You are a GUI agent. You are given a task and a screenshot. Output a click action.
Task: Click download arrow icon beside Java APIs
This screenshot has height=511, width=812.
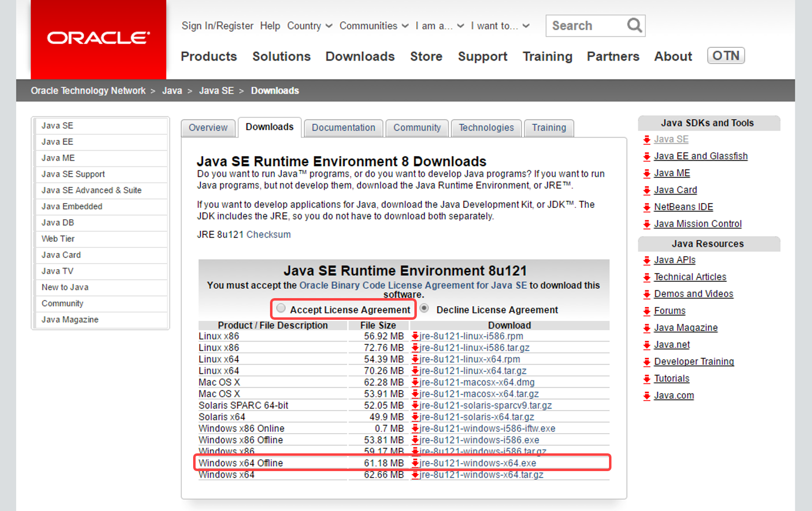646,261
